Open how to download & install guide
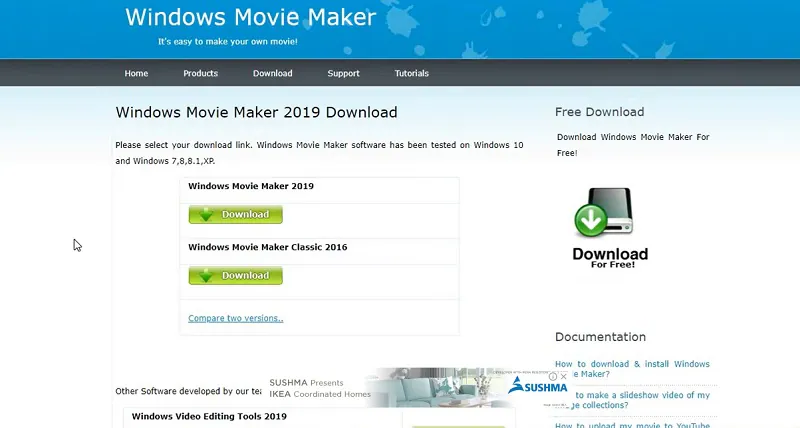800x428 pixels. (x=632, y=369)
